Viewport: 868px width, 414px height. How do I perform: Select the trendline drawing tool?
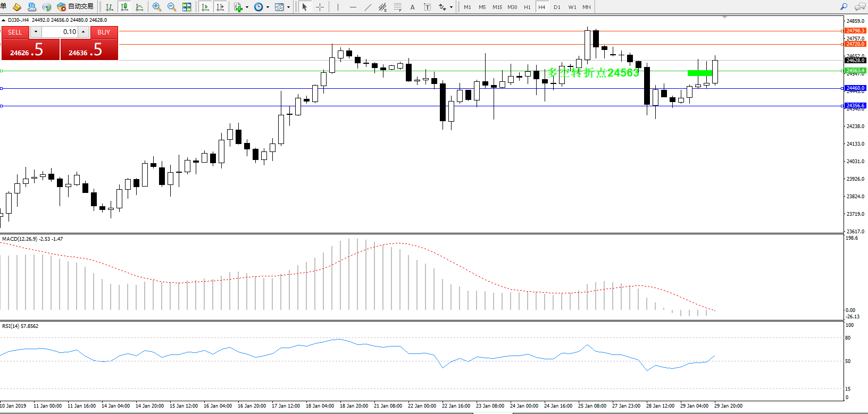point(368,7)
